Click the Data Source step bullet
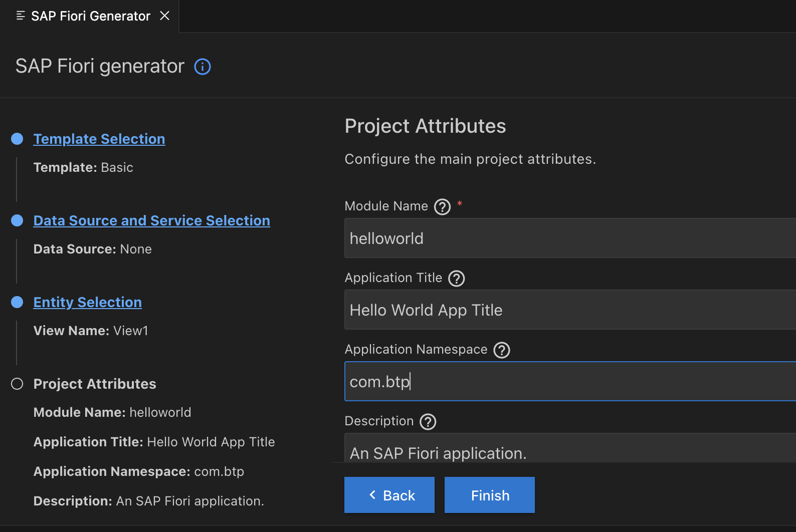This screenshot has width=796, height=532. click(17, 220)
